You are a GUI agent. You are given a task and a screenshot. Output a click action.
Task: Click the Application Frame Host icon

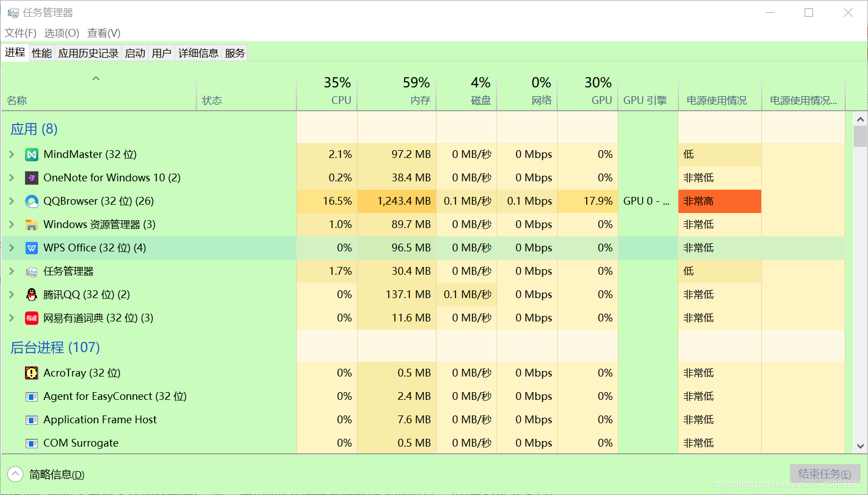(x=32, y=420)
